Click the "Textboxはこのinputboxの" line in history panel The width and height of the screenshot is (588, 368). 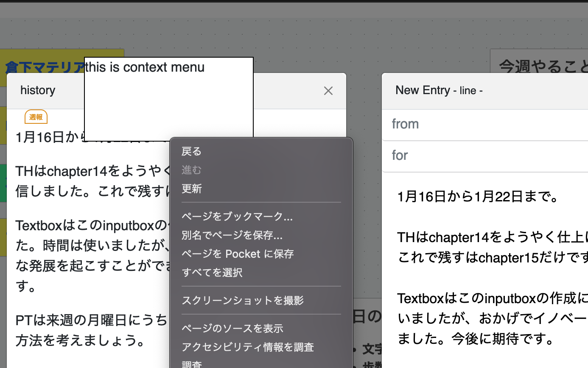92,225
